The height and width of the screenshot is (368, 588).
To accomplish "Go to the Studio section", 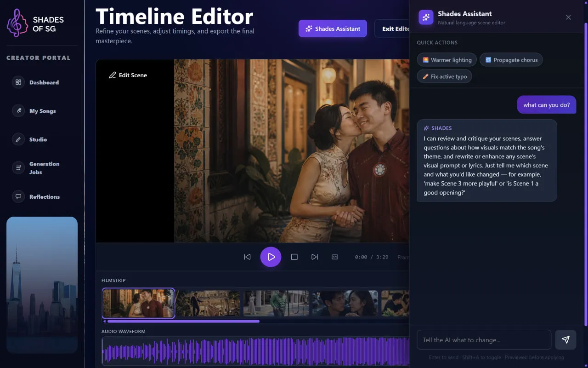I will [38, 139].
